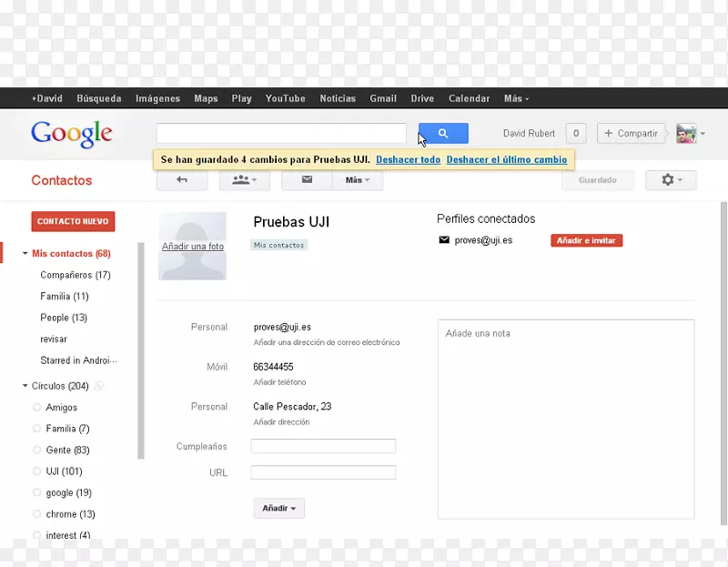This screenshot has width=728, height=567.
Task: Click the URL input field
Action: pos(323,472)
